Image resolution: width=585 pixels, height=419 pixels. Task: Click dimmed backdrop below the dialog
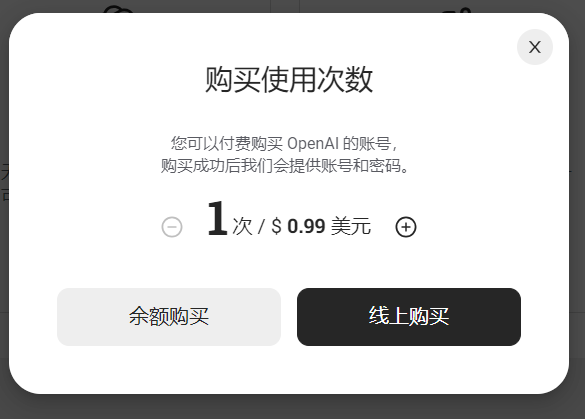click(292, 407)
